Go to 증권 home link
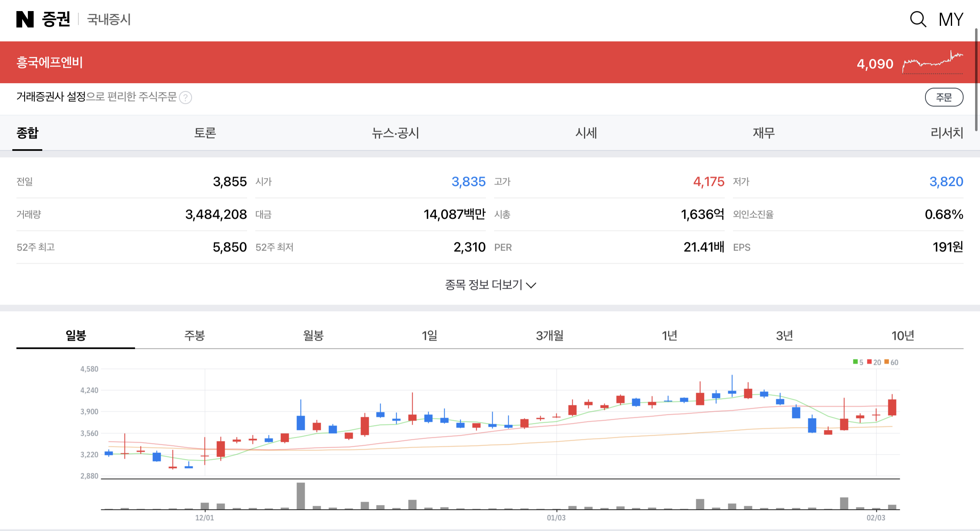 [x=56, y=19]
